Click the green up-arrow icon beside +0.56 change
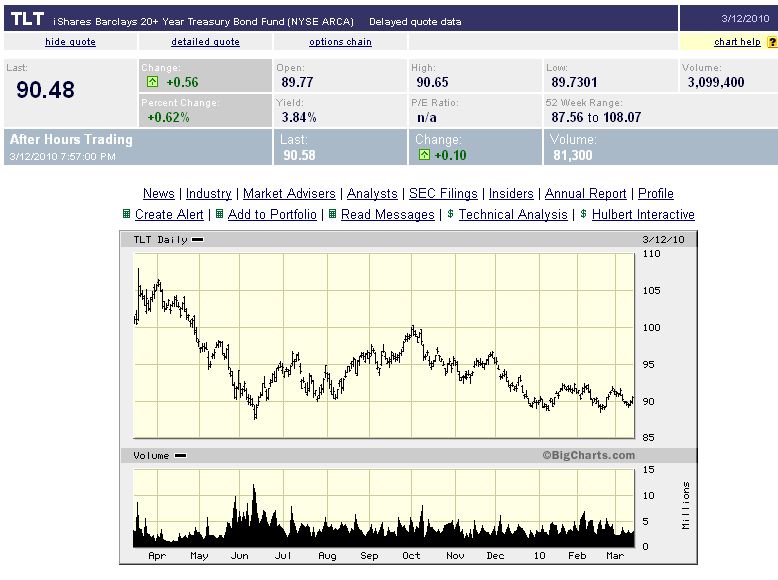 [152, 82]
